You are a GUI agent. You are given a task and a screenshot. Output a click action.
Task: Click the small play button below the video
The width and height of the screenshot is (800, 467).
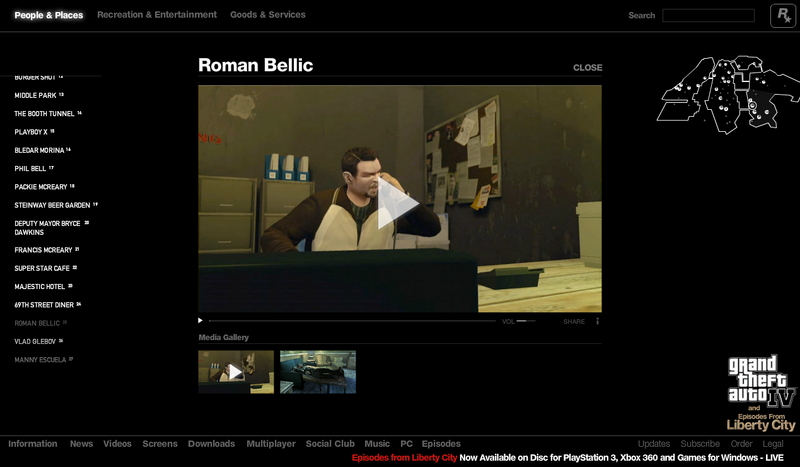pyautogui.click(x=200, y=321)
